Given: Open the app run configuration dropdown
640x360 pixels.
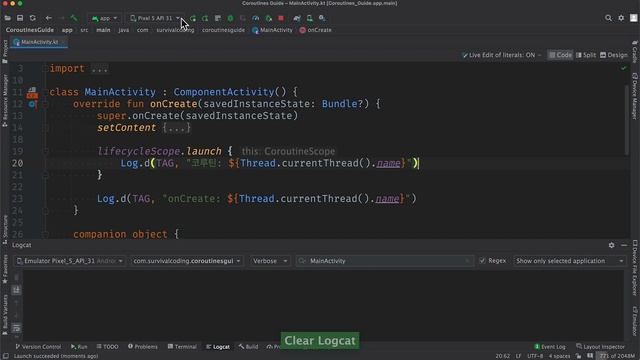Looking at the screenshot, I should tap(104, 18).
